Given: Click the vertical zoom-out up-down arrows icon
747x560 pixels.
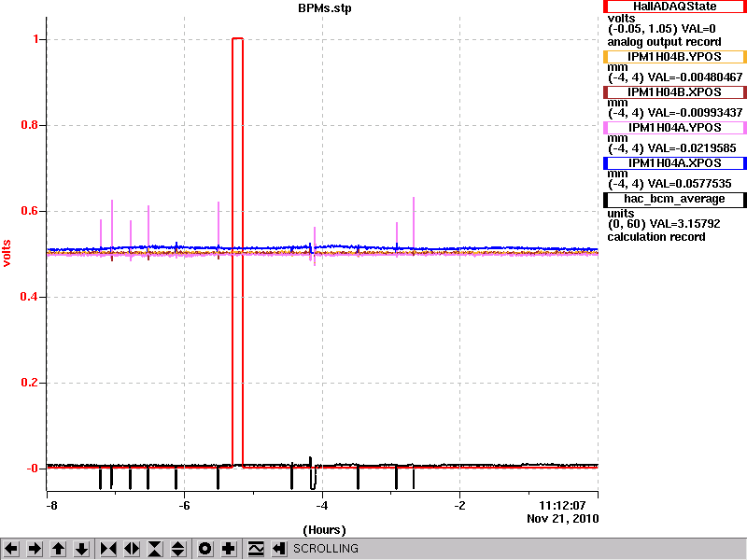Looking at the screenshot, I should click(x=178, y=549).
